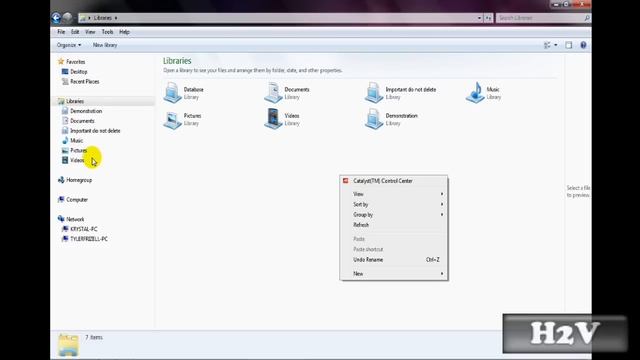Click the folder thumbnail in details pane

pyautogui.click(x=68, y=345)
